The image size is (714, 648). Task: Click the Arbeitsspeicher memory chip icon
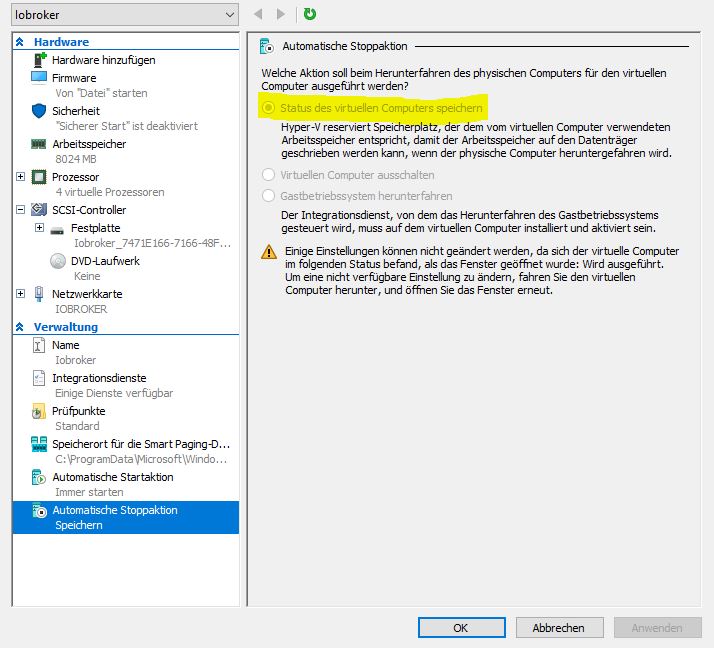pos(39,144)
